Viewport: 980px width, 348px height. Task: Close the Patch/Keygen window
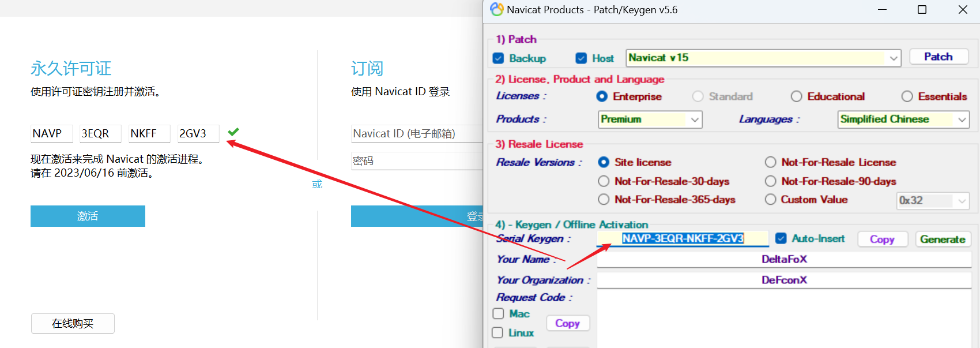click(x=963, y=10)
